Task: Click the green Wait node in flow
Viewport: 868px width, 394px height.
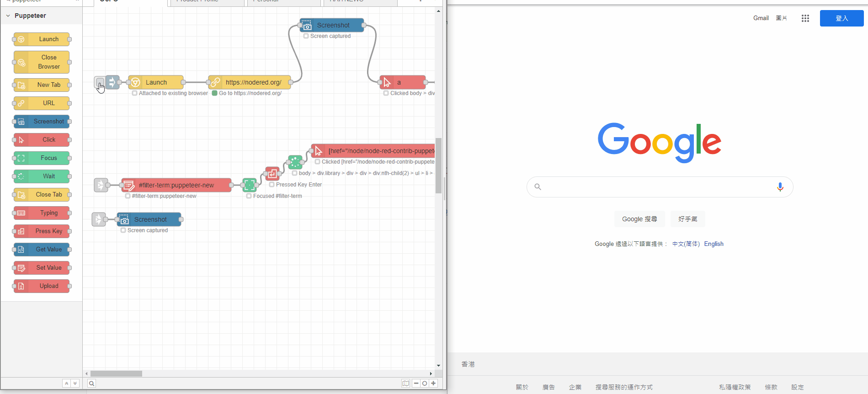Action: point(295,162)
